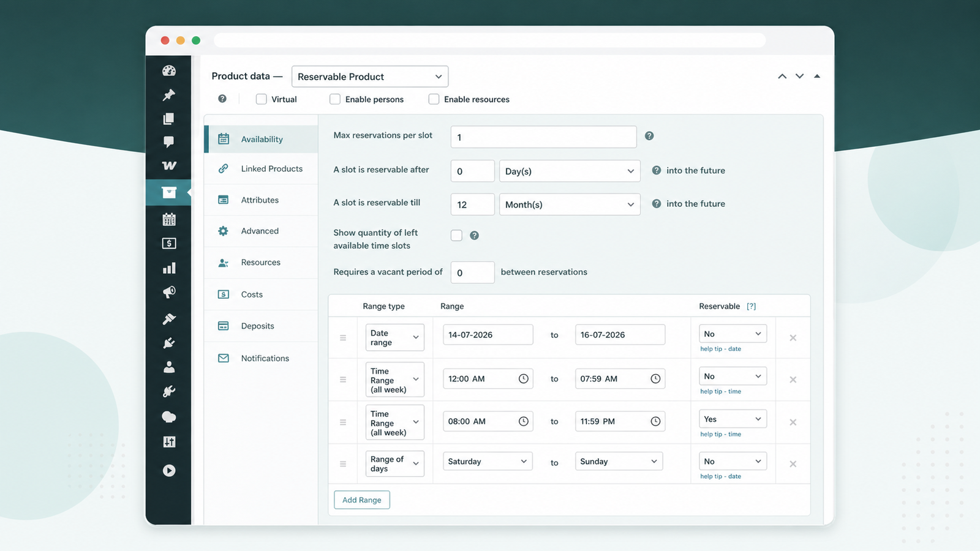Click the clock icon in 08:00 AM field

(524, 421)
